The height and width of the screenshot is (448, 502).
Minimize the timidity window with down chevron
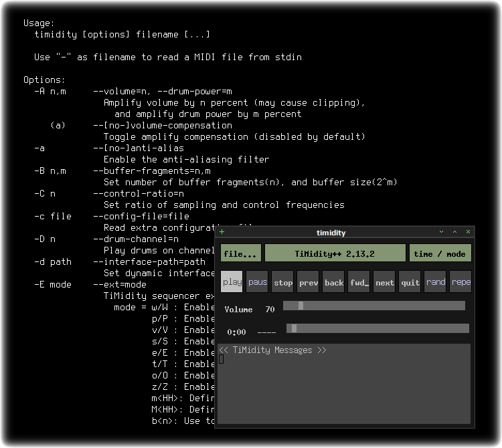click(x=441, y=232)
